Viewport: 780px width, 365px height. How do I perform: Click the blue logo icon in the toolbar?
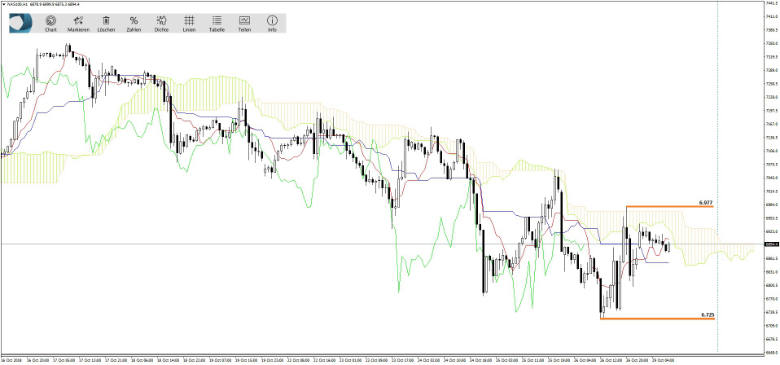[21, 23]
